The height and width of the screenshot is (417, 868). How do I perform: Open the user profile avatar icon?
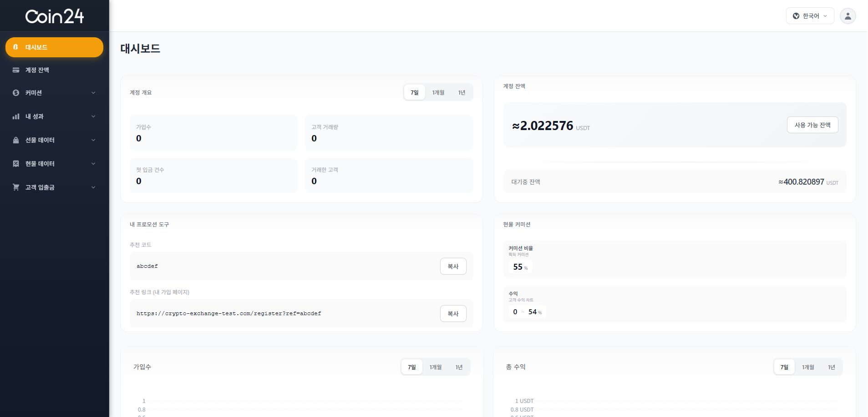pyautogui.click(x=848, y=16)
